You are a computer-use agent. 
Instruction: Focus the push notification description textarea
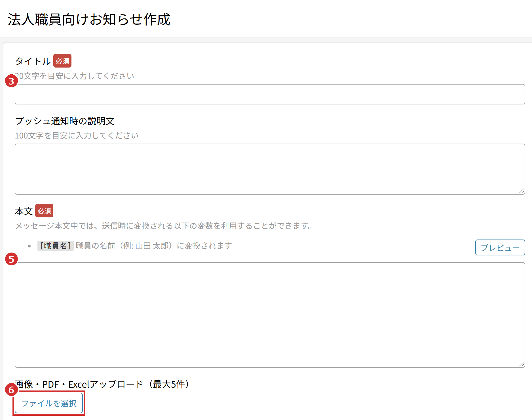pos(270,169)
